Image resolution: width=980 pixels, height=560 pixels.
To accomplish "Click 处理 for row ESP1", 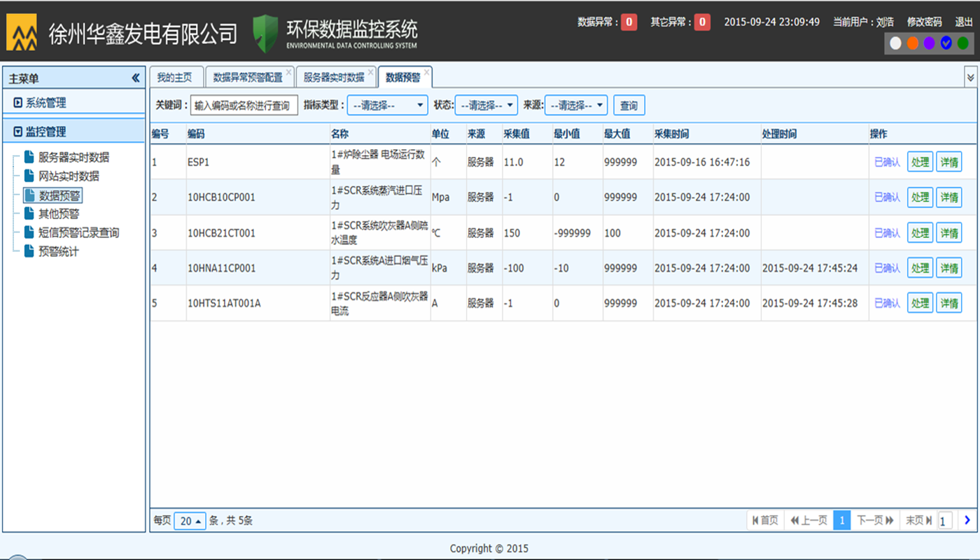I will [920, 162].
